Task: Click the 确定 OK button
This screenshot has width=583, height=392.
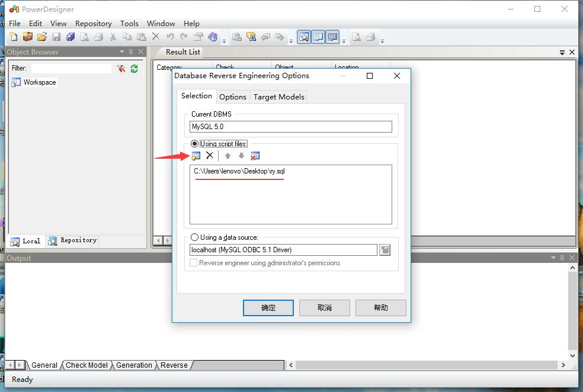Action: tap(268, 308)
